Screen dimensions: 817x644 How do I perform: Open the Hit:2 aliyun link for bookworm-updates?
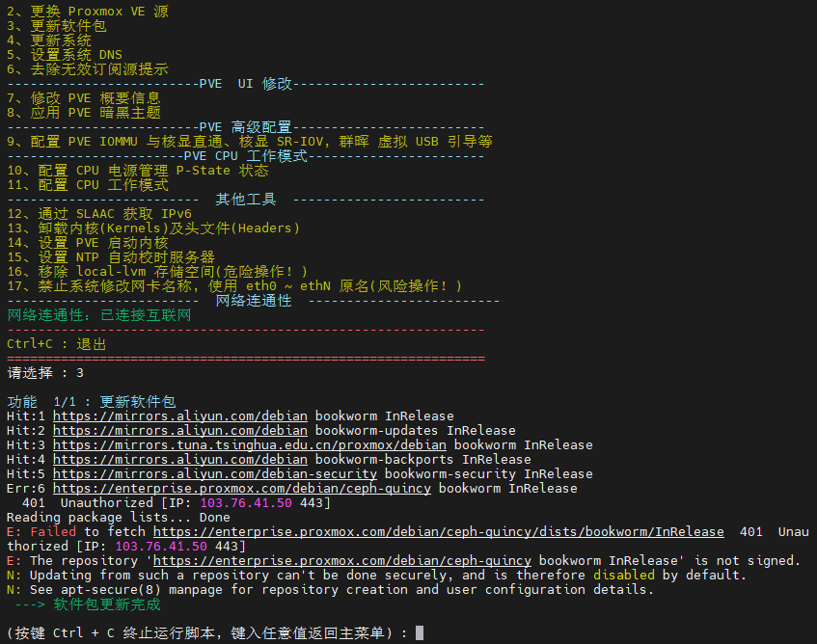point(180,431)
